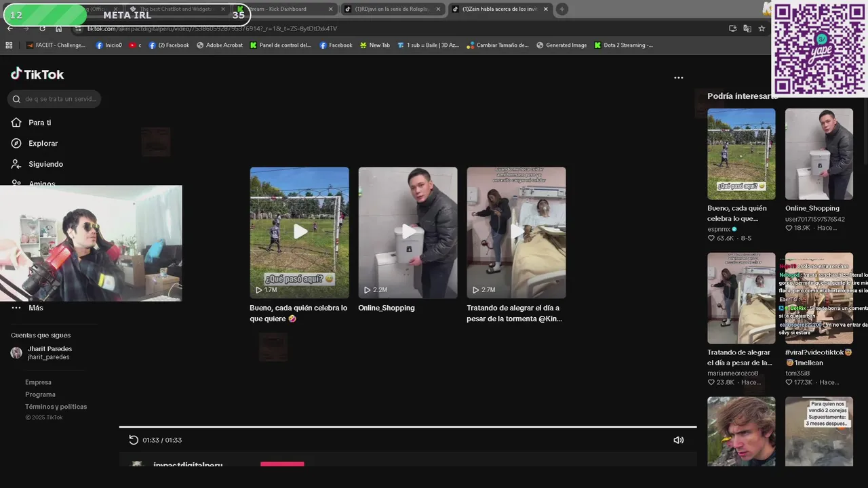Open center hospital room video thumbnail
868x488 pixels.
(x=516, y=232)
